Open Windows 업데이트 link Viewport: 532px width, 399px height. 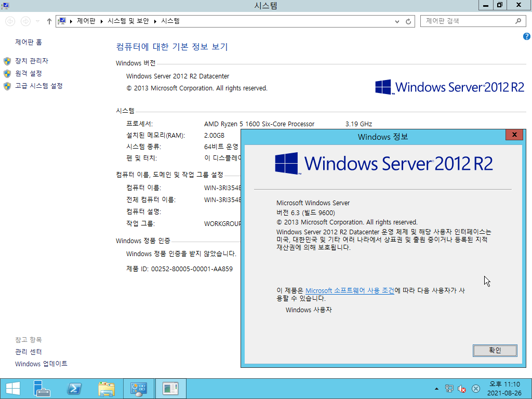pyautogui.click(x=41, y=364)
